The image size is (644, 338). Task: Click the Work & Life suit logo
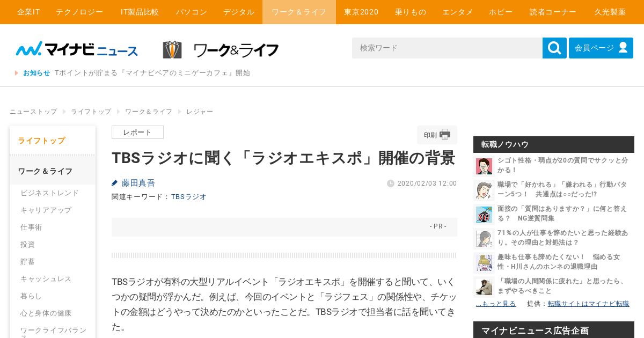tap(221, 50)
